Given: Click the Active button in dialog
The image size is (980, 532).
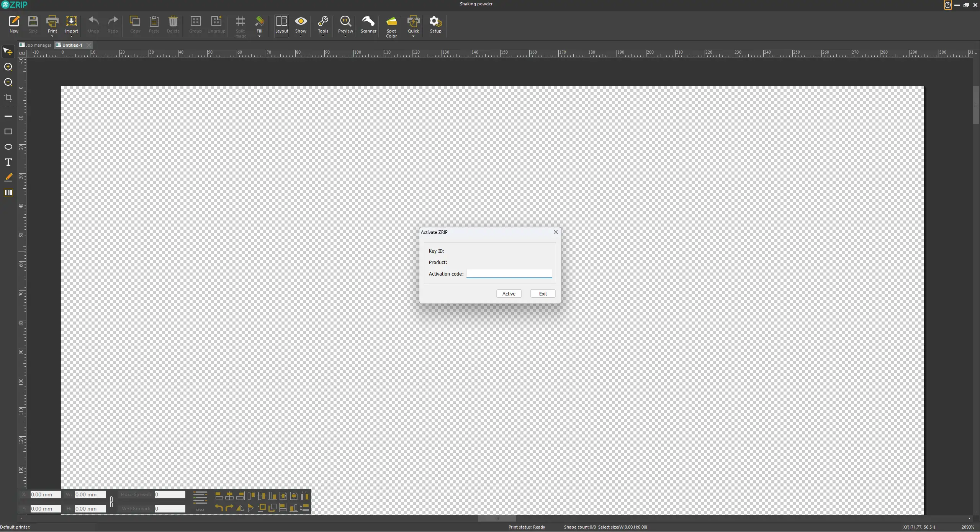Looking at the screenshot, I should [509, 294].
